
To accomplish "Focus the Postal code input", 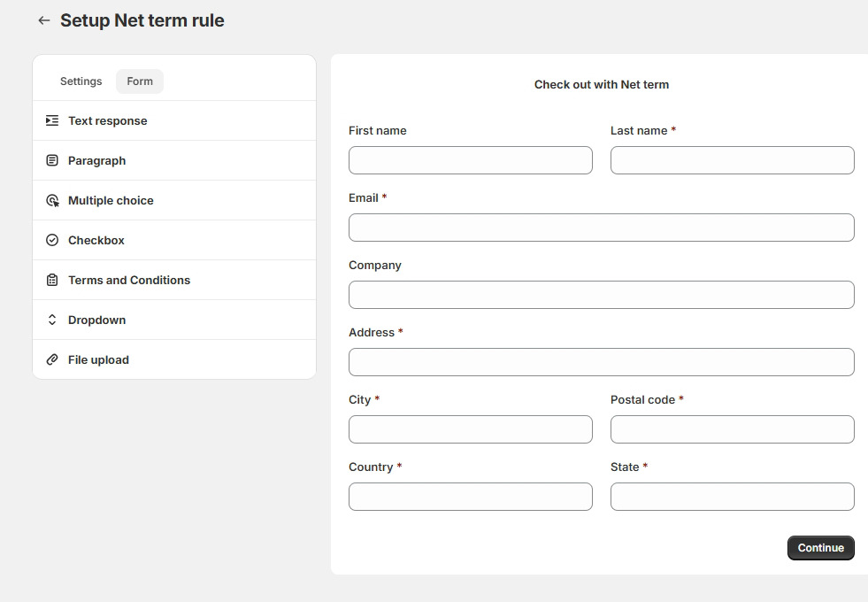I will coord(733,429).
